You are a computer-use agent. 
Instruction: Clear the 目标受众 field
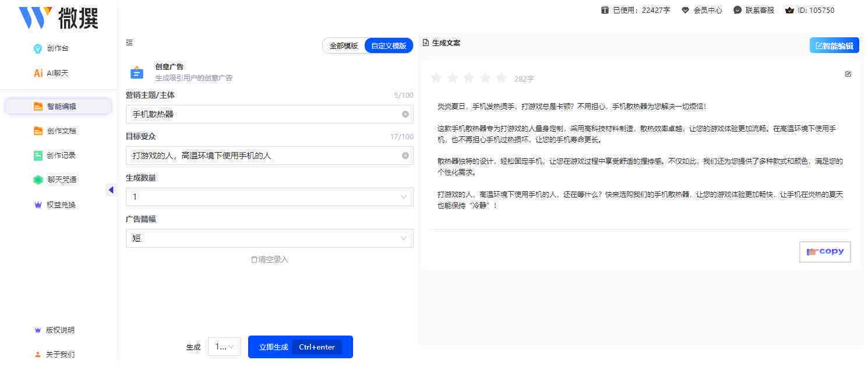405,156
